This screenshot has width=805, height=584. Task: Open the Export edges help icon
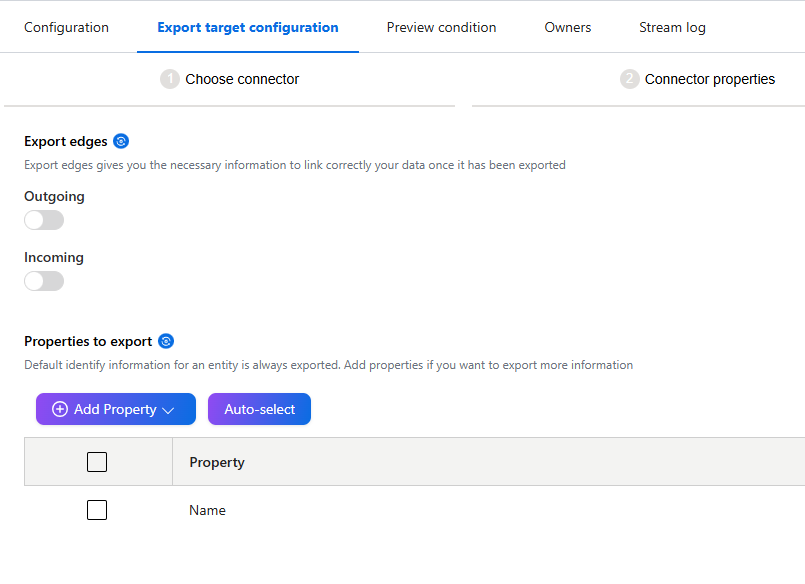pyautogui.click(x=121, y=141)
